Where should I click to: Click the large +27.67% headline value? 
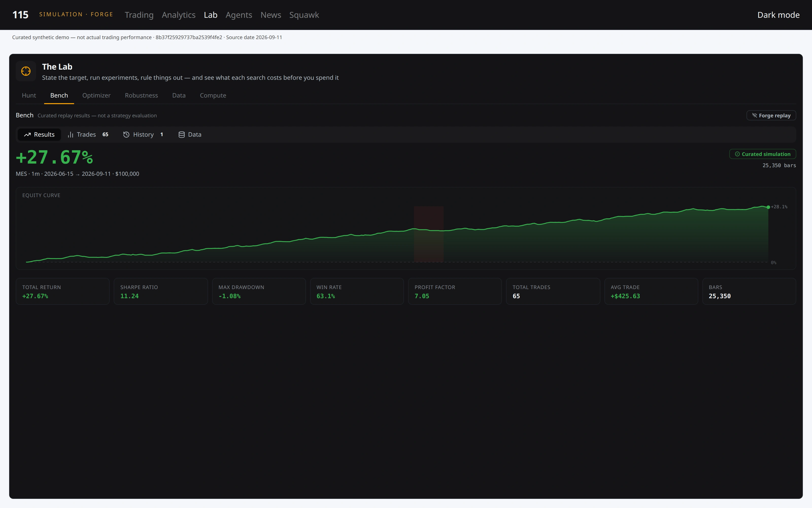[54, 157]
